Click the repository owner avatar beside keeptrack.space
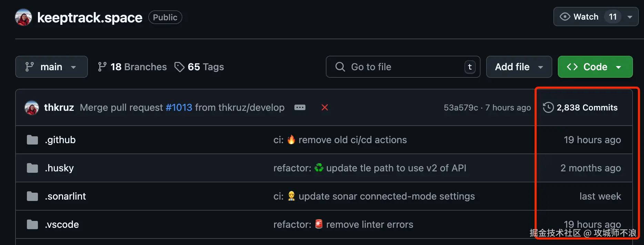This screenshot has width=644, height=245. 23,17
